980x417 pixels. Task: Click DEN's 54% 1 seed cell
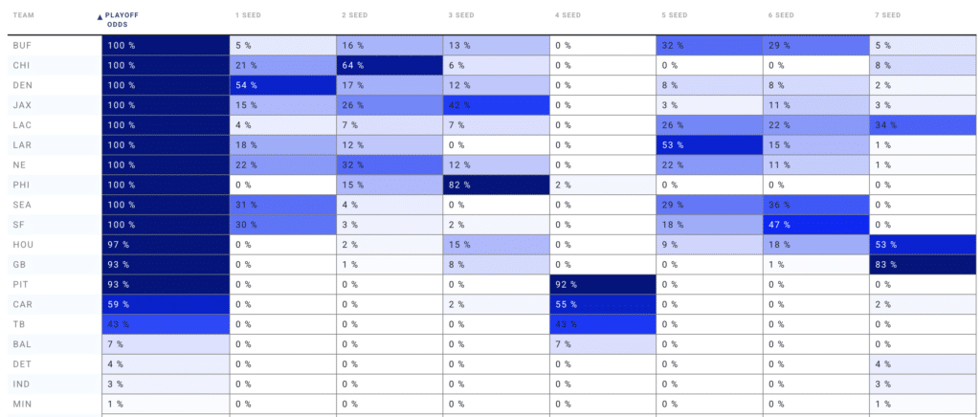(x=282, y=85)
